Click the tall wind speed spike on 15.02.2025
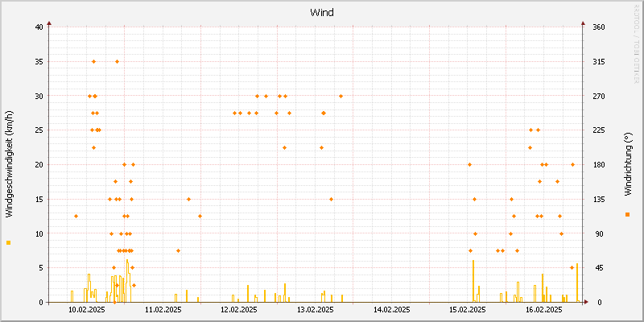 473,281
